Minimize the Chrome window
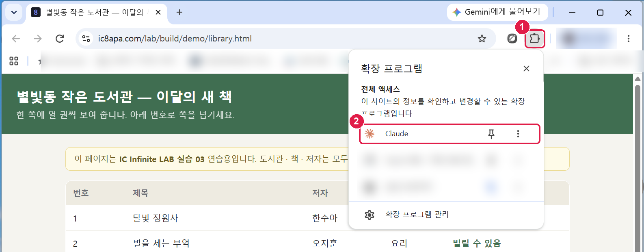Viewport: 644px width, 252px height. tap(572, 12)
